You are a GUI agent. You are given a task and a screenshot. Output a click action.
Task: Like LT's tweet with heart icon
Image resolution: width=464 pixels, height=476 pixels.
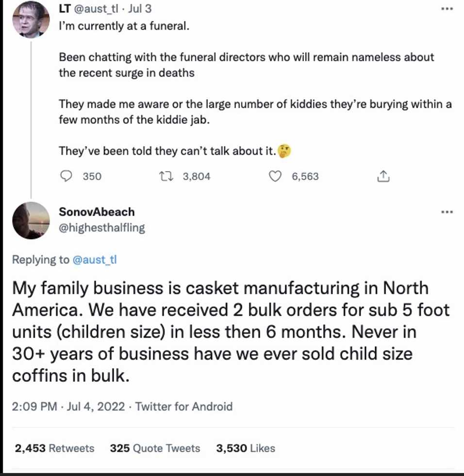[276, 177]
